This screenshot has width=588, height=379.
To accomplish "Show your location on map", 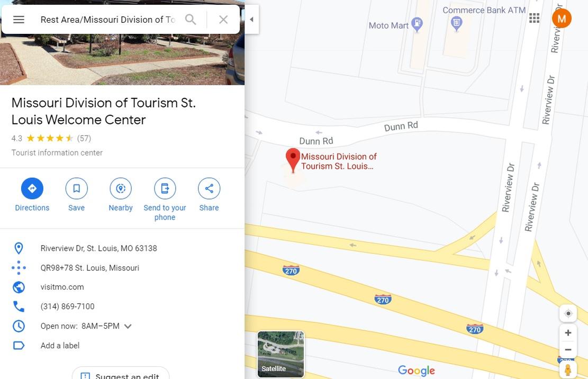I will point(568,313).
